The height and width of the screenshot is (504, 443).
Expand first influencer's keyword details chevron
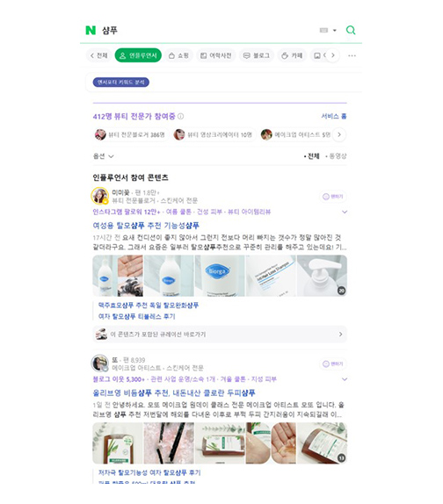345,212
